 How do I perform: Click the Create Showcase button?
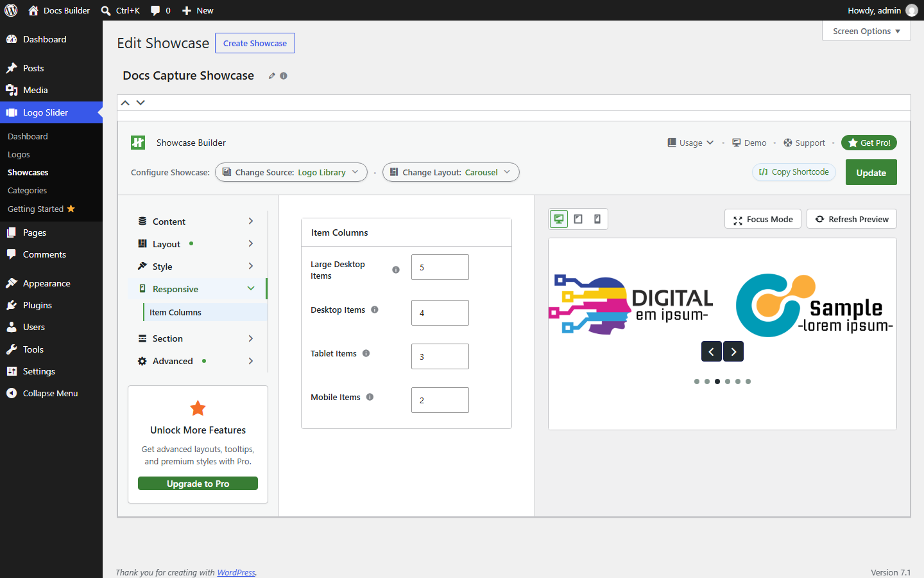(x=255, y=43)
